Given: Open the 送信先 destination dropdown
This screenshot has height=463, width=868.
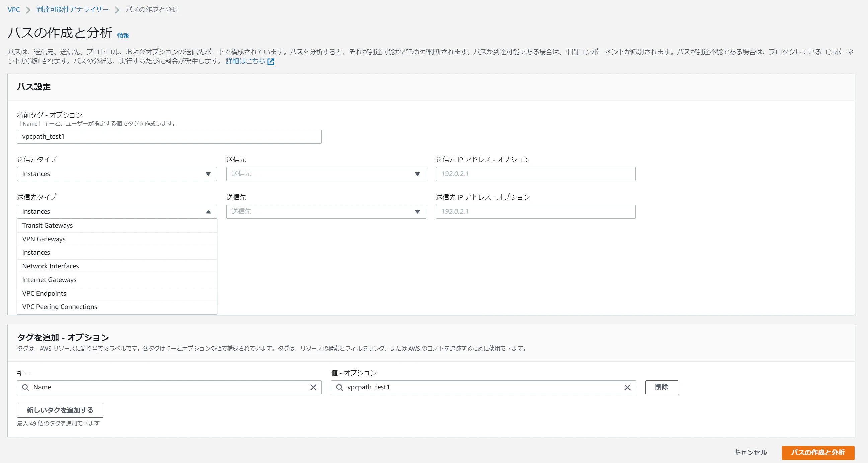Looking at the screenshot, I should pyautogui.click(x=326, y=212).
